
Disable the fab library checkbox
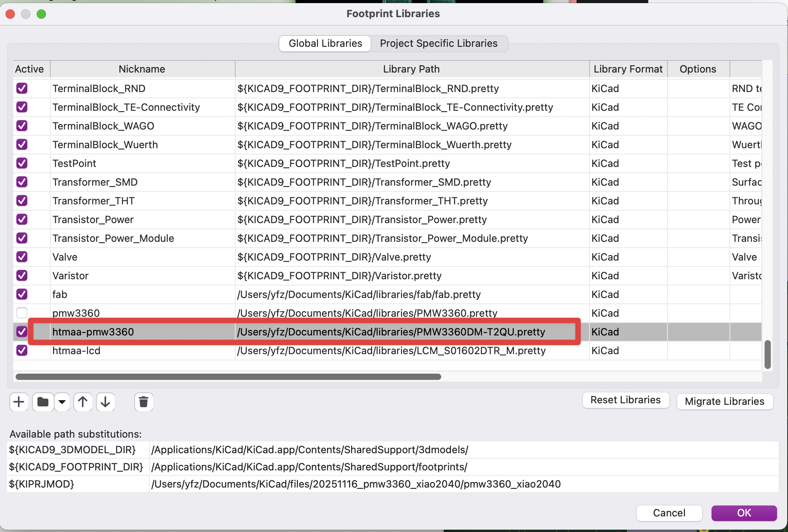coord(22,294)
